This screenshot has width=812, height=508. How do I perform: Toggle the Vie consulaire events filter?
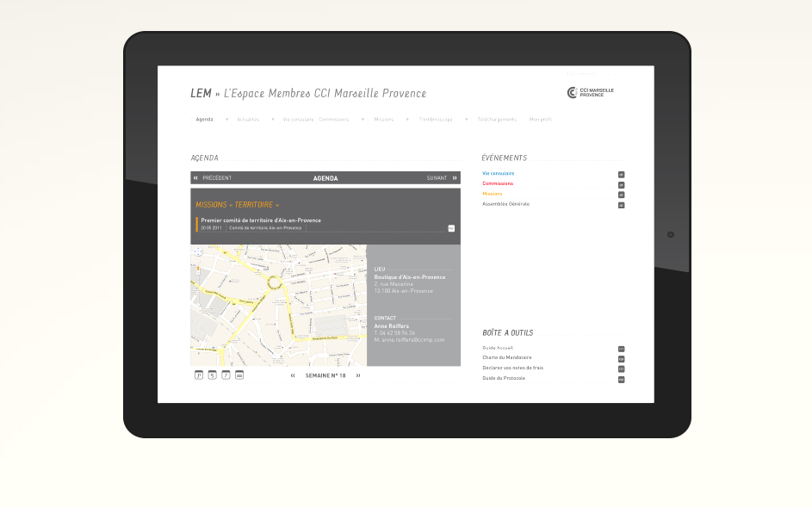click(621, 174)
